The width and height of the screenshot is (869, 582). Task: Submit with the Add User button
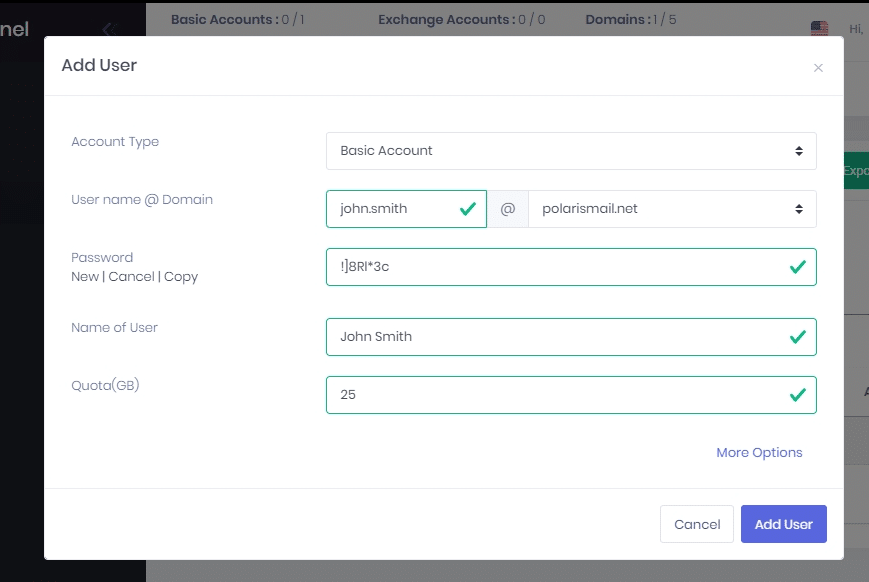point(783,524)
